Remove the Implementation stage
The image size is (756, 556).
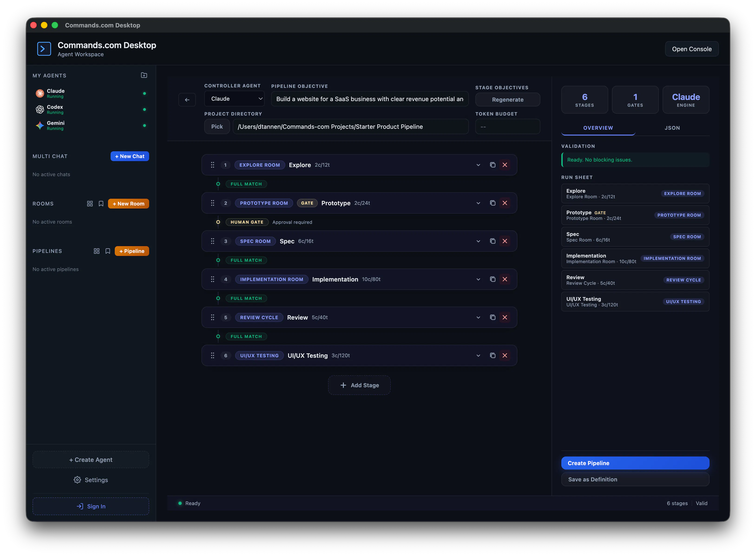505,279
